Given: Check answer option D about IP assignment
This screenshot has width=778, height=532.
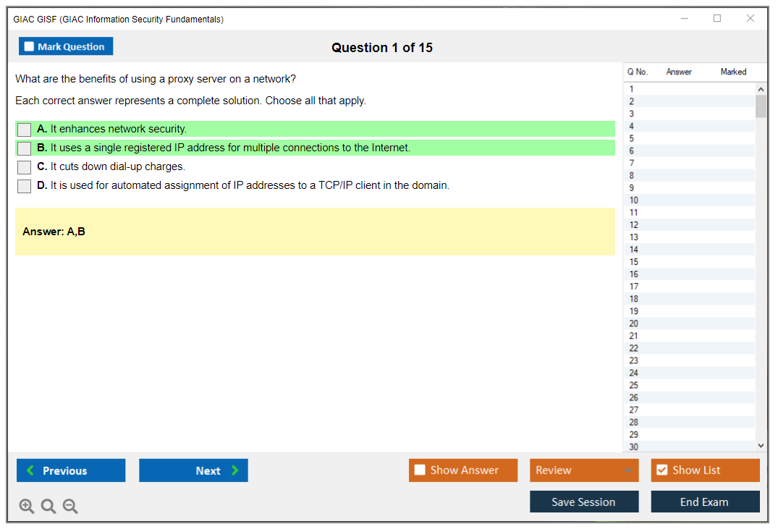Looking at the screenshot, I should tap(23, 186).
